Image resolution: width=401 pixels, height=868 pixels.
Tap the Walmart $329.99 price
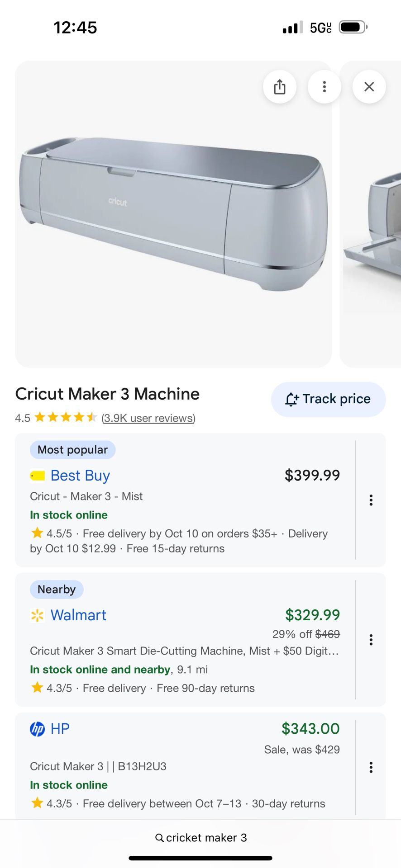312,615
